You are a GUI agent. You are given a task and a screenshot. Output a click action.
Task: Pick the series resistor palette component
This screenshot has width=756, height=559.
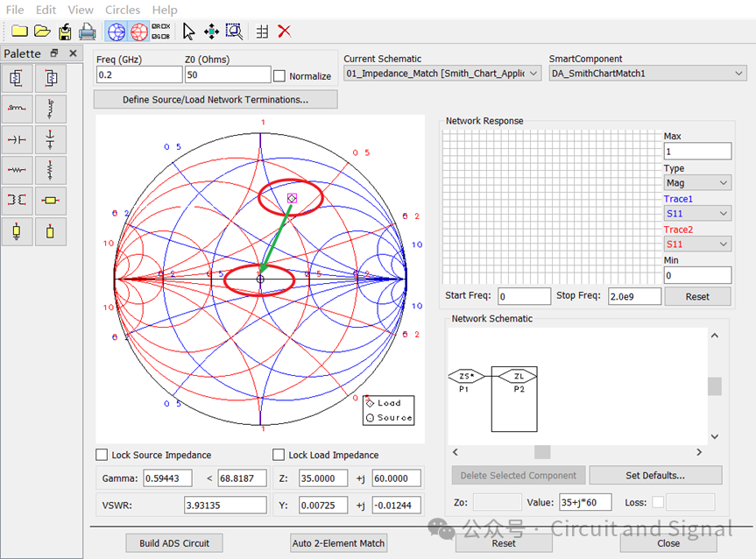(17, 170)
